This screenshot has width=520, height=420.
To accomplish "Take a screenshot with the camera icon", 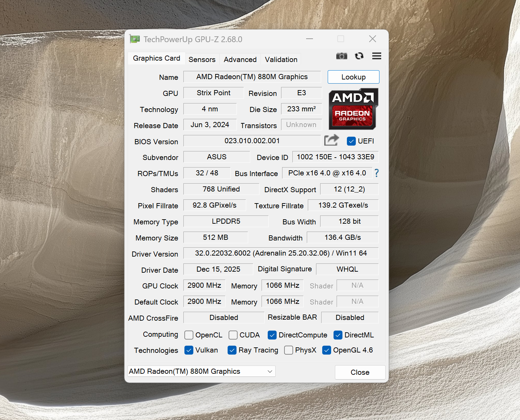I will click(341, 56).
